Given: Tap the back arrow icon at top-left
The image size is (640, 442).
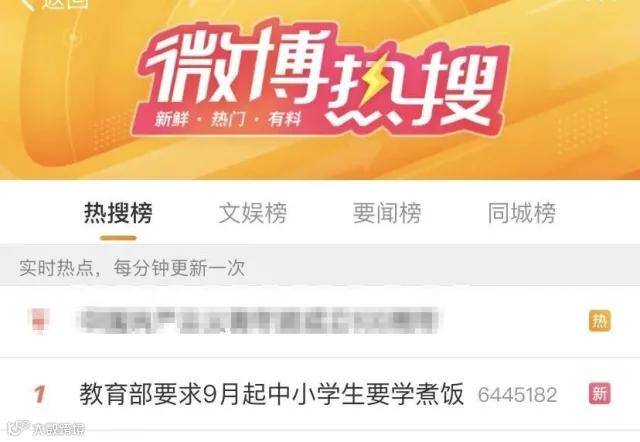Looking at the screenshot, I should pos(27,4).
